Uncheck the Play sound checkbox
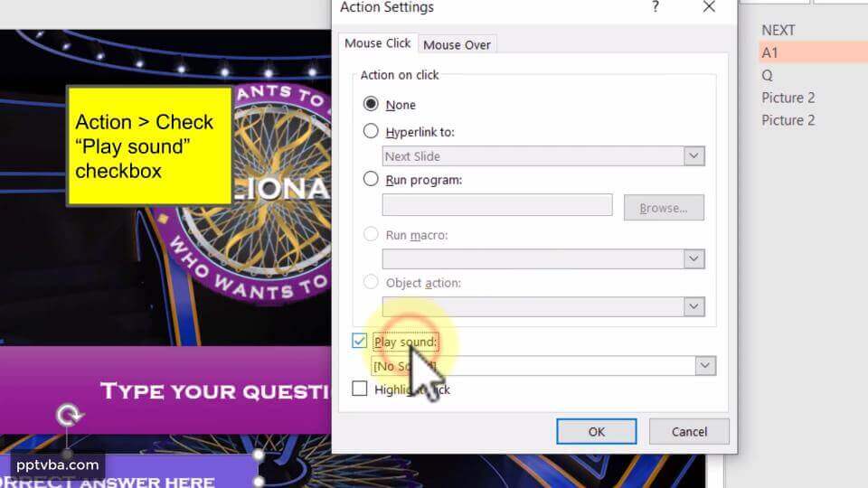 (x=359, y=341)
